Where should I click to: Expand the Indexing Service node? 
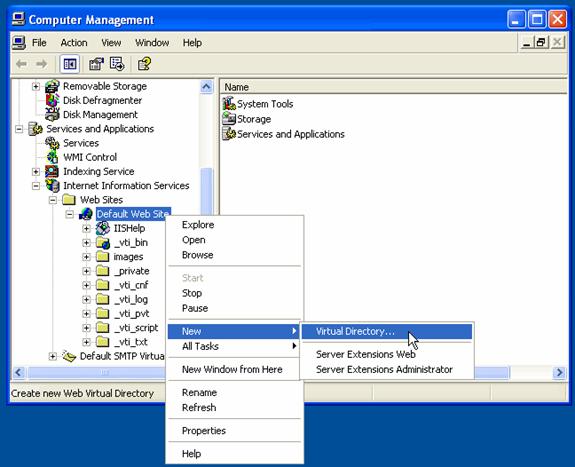coord(36,172)
